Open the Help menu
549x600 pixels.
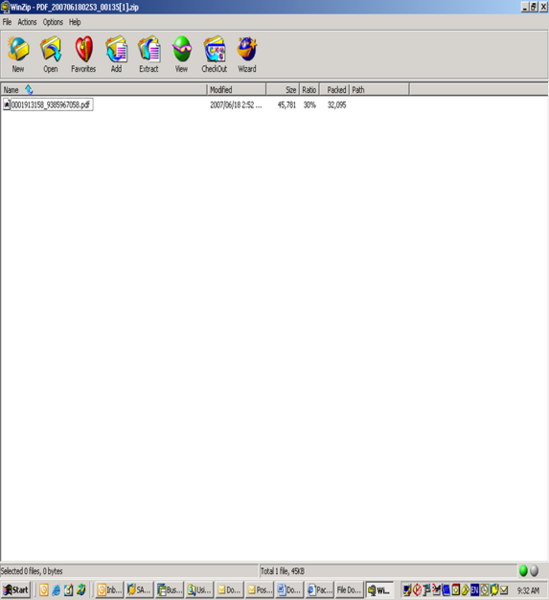tap(75, 22)
